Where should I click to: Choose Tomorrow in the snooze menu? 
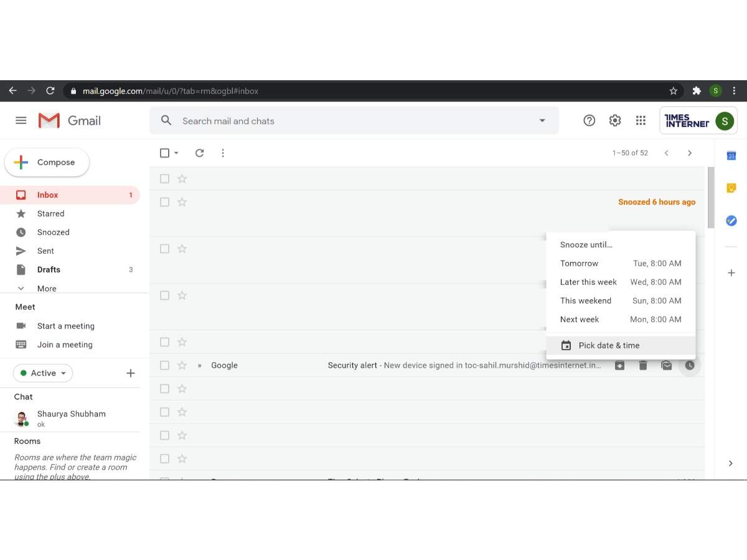620,263
